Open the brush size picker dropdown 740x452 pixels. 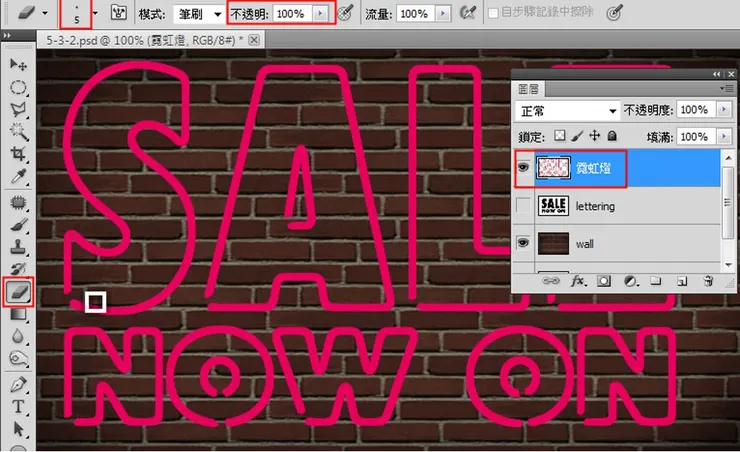coord(96,13)
